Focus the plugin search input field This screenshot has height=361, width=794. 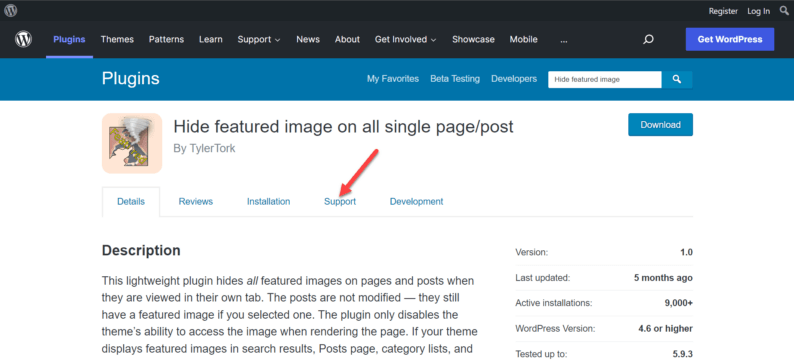click(605, 79)
